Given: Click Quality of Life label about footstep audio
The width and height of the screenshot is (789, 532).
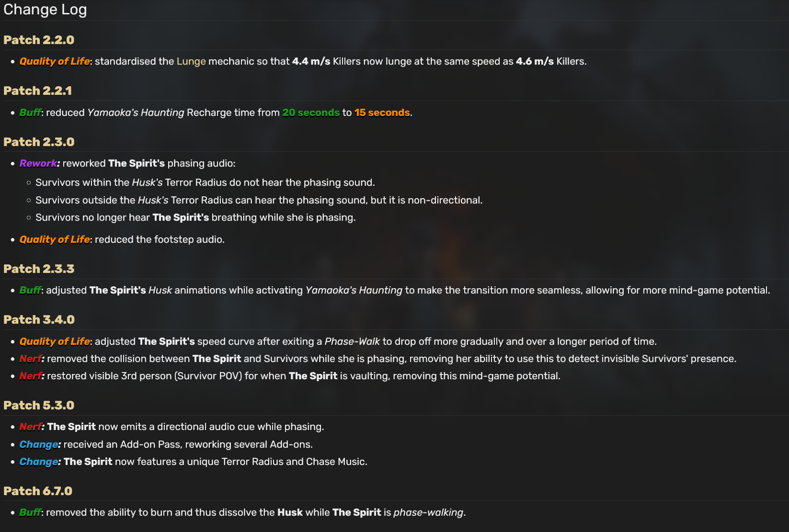Looking at the screenshot, I should (x=55, y=239).
